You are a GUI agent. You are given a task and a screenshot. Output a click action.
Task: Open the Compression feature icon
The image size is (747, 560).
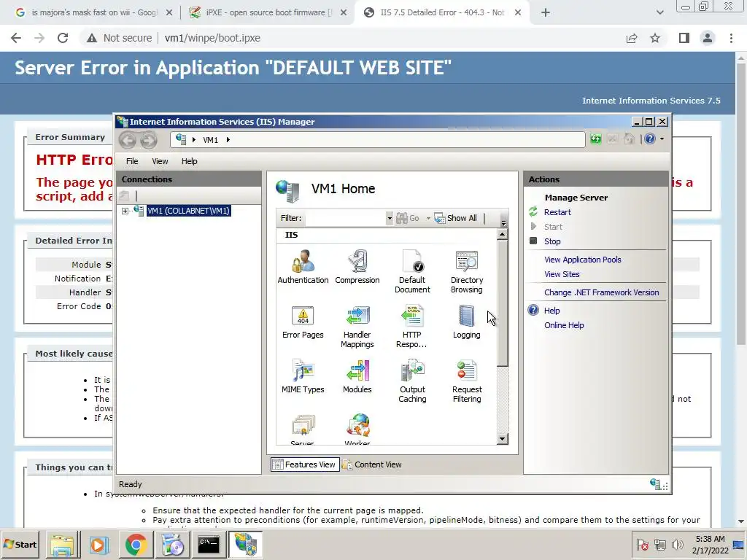tap(357, 267)
